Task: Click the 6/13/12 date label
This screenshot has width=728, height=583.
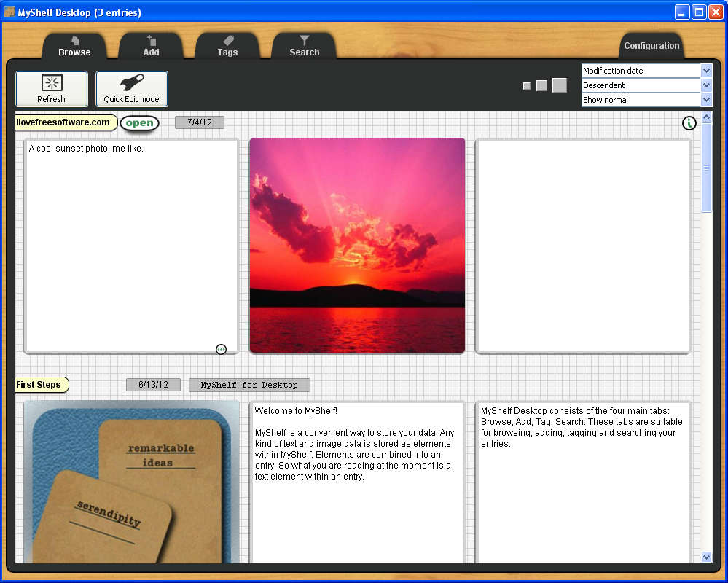Action: (x=153, y=385)
